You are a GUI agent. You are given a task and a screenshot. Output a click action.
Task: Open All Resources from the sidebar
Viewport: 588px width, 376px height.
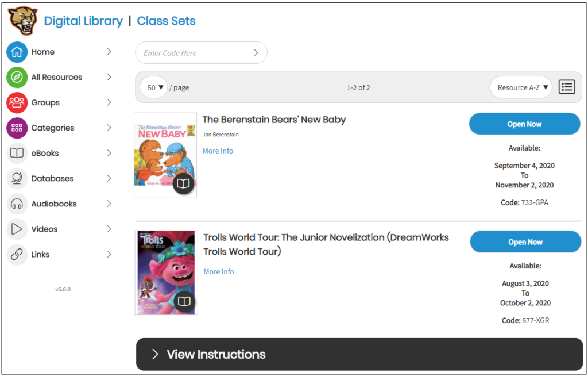click(17, 77)
